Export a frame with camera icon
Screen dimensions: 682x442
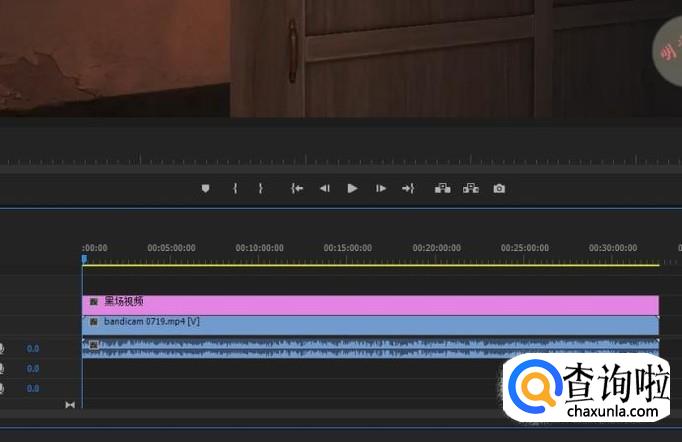(x=499, y=188)
